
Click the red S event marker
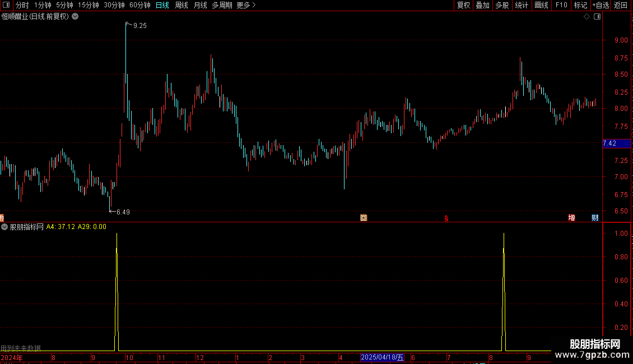tap(446, 218)
